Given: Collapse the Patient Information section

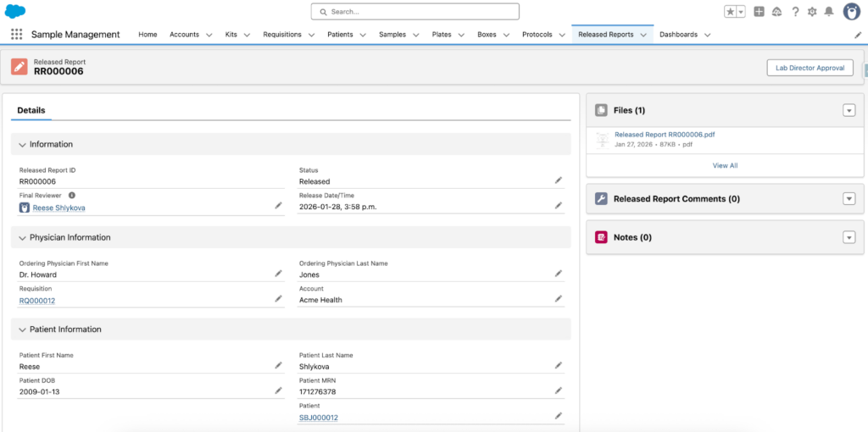Looking at the screenshot, I should pyautogui.click(x=22, y=330).
